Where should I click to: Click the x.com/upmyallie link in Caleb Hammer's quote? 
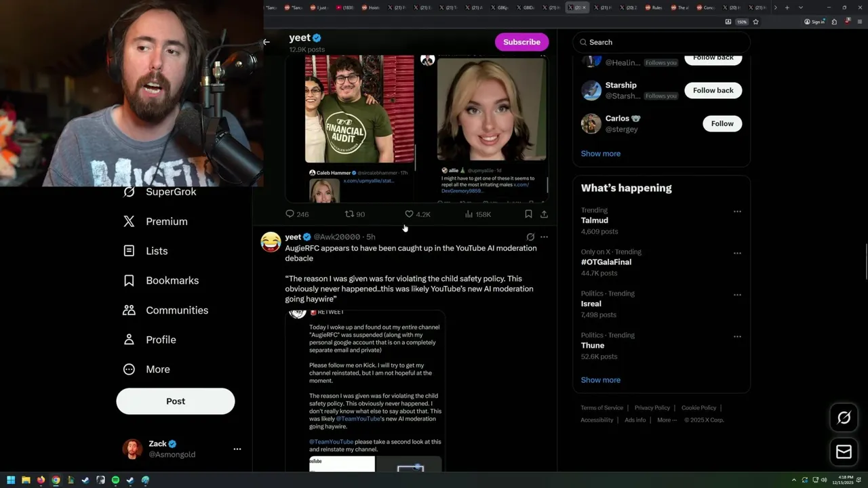tap(369, 181)
